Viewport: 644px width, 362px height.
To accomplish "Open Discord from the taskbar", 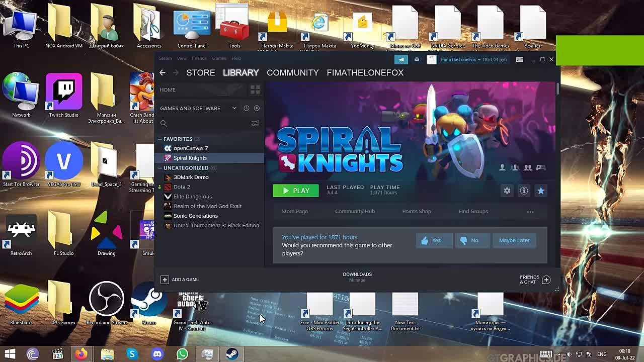I will [x=157, y=354].
